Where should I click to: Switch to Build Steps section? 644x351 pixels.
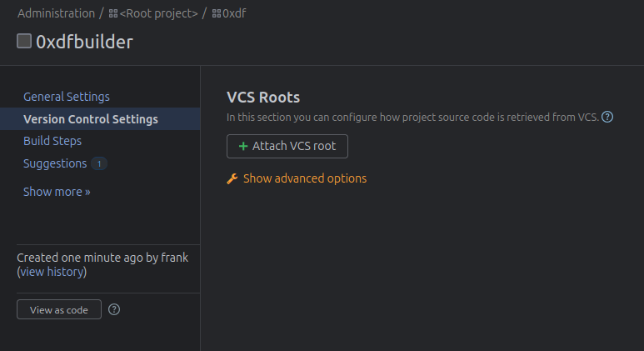52,141
